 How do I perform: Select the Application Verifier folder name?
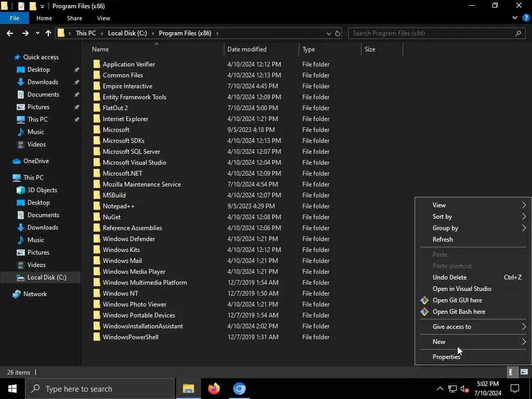pyautogui.click(x=129, y=64)
